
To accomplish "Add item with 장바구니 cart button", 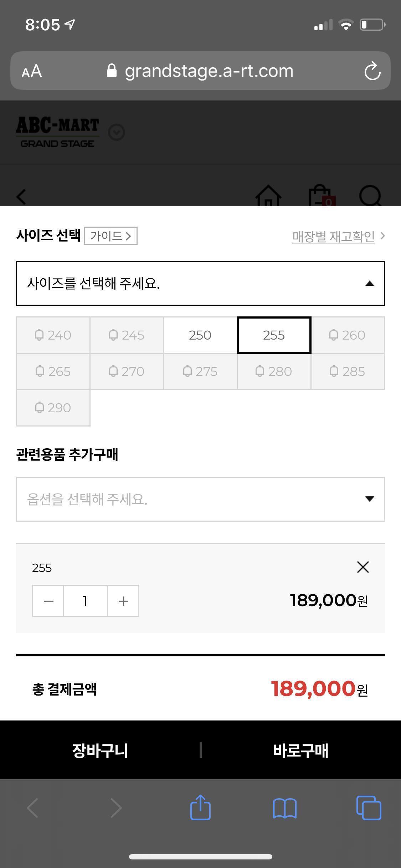I will (100, 750).
